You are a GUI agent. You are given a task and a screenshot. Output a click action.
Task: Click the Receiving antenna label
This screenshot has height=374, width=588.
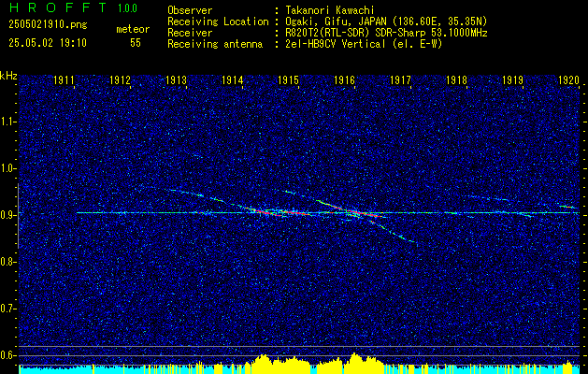click(215, 44)
